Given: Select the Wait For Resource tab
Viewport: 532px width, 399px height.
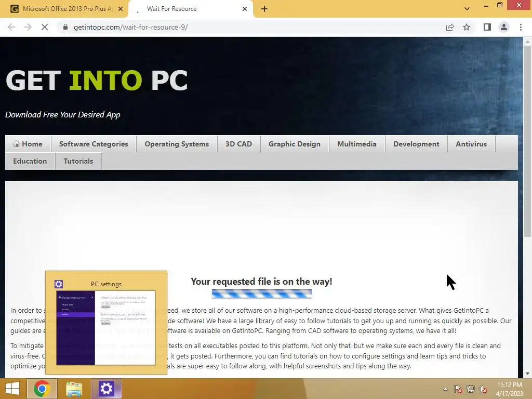Looking at the screenshot, I should 190,9.
